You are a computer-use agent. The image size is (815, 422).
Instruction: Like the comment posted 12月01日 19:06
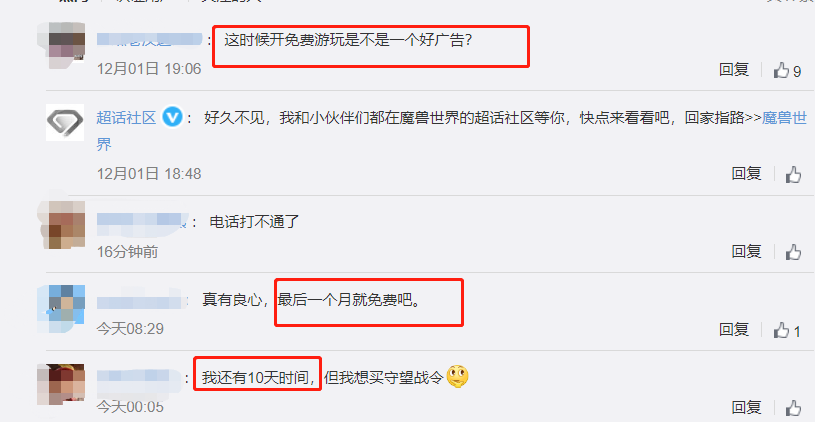point(787,70)
